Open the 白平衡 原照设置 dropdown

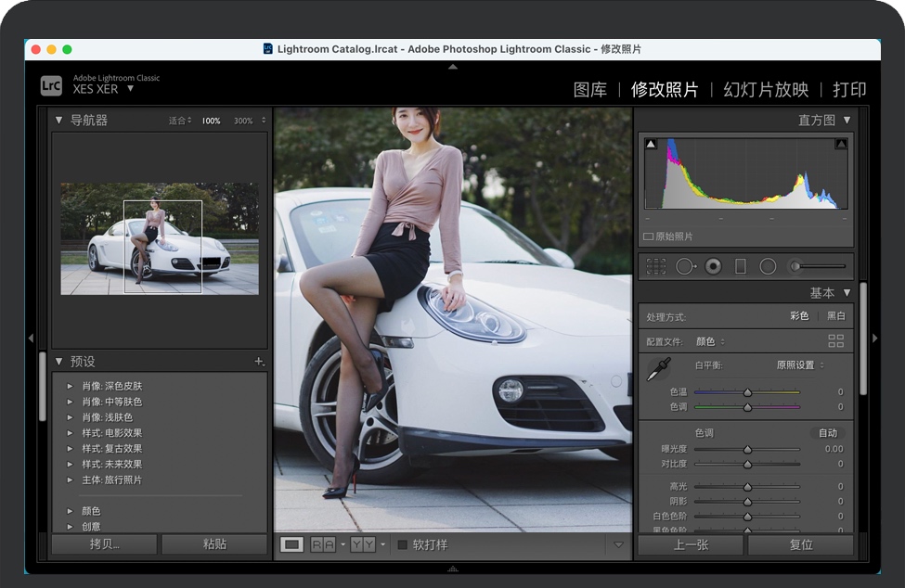[x=799, y=365]
